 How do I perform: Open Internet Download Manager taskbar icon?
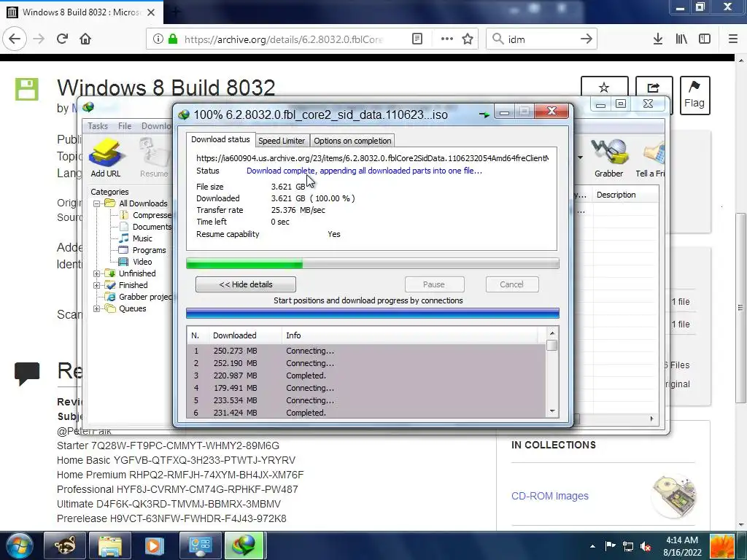tap(244, 545)
